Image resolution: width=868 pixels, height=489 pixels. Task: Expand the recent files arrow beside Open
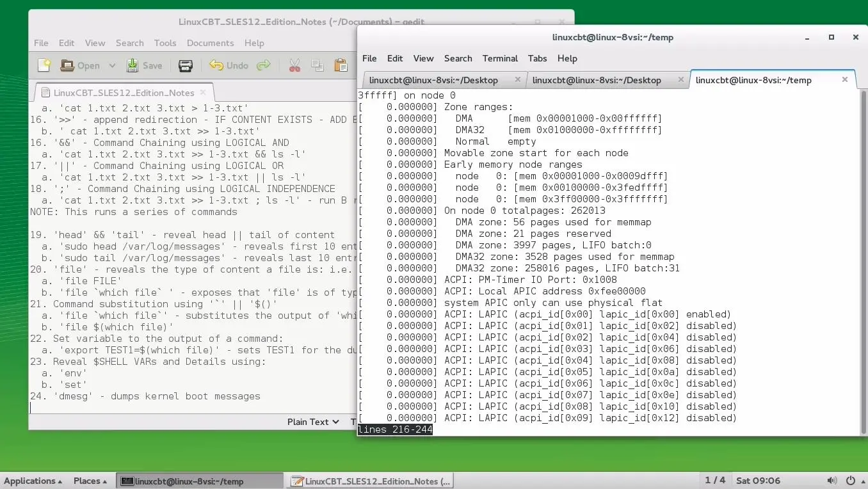coord(112,65)
